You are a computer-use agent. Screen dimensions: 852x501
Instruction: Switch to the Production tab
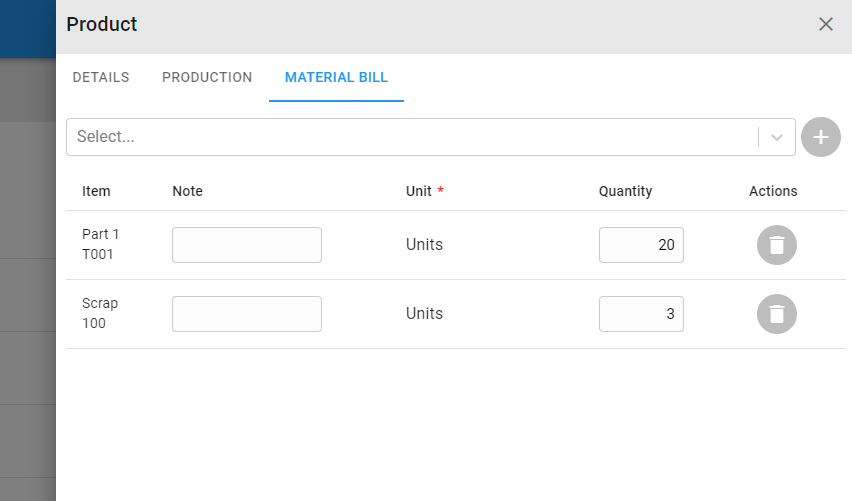tap(207, 77)
